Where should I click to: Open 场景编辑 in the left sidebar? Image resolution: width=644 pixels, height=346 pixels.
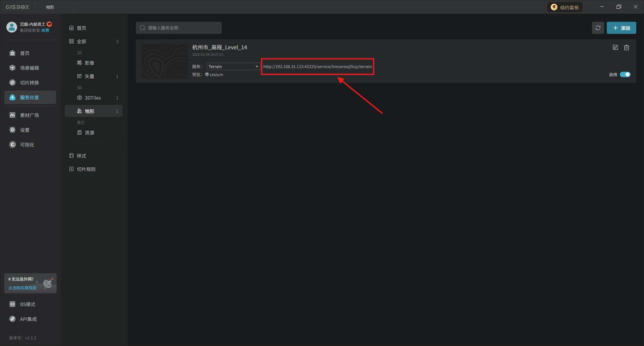pos(29,68)
